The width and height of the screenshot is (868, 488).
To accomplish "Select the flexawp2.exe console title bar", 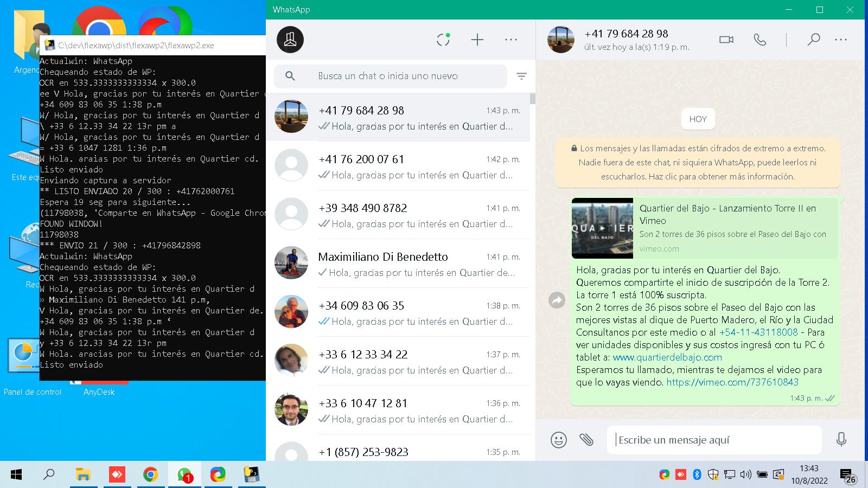I will [152, 46].
